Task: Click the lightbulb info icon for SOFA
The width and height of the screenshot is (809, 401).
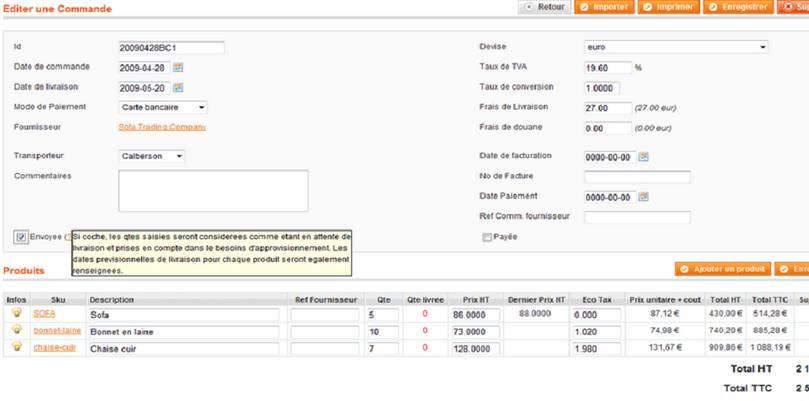Action: tap(16, 314)
